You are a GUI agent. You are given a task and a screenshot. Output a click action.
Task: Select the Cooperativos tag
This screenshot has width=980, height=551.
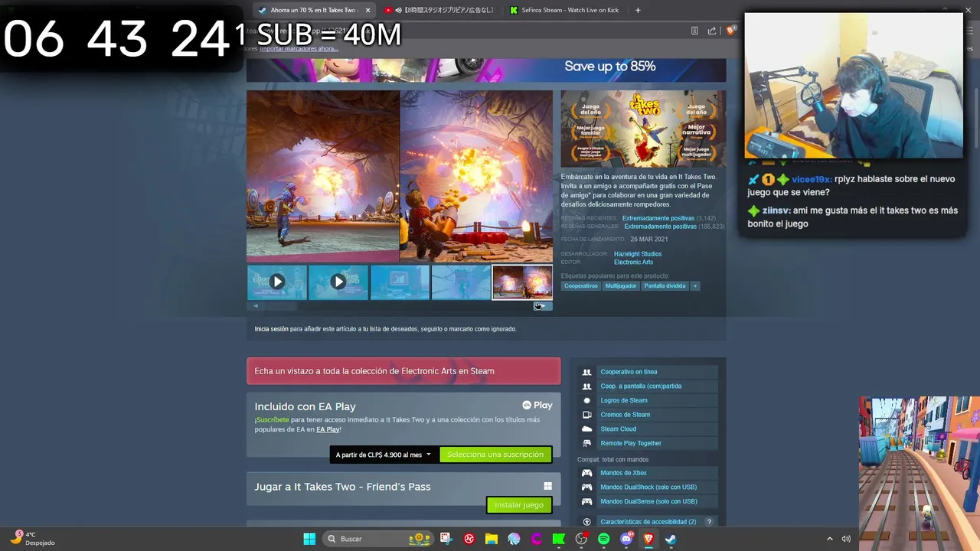tap(581, 285)
